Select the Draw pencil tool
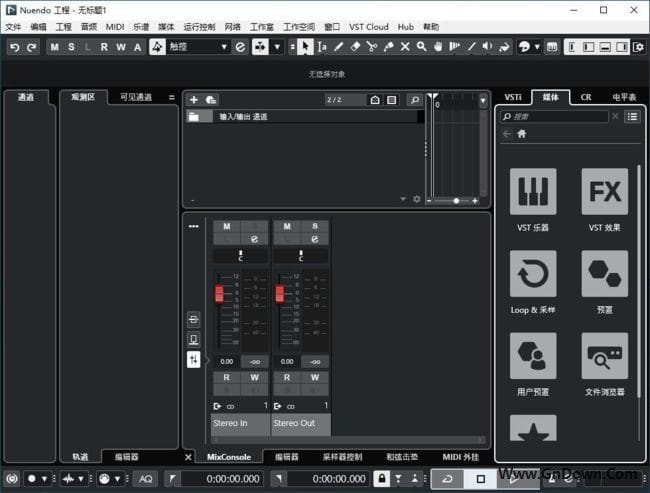Image resolution: width=650 pixels, height=493 pixels. [339, 47]
